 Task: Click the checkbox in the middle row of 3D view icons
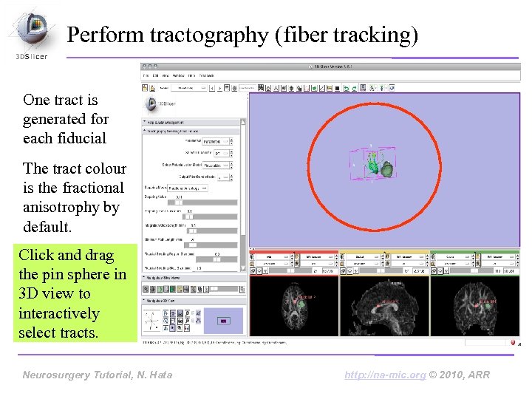click(x=193, y=321)
